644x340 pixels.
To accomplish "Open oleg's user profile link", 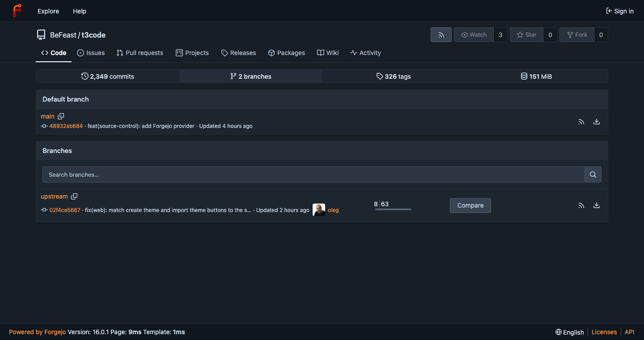I will 333,210.
